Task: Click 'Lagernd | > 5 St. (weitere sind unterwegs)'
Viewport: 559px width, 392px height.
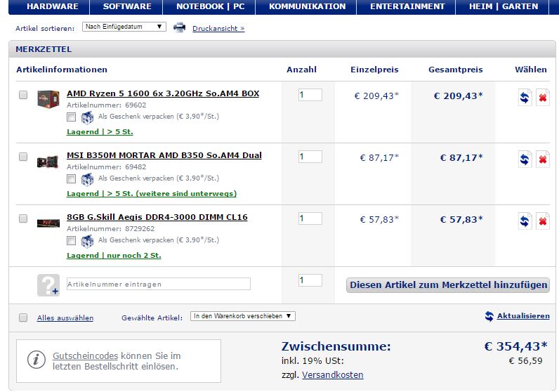Action: pyautogui.click(x=152, y=194)
